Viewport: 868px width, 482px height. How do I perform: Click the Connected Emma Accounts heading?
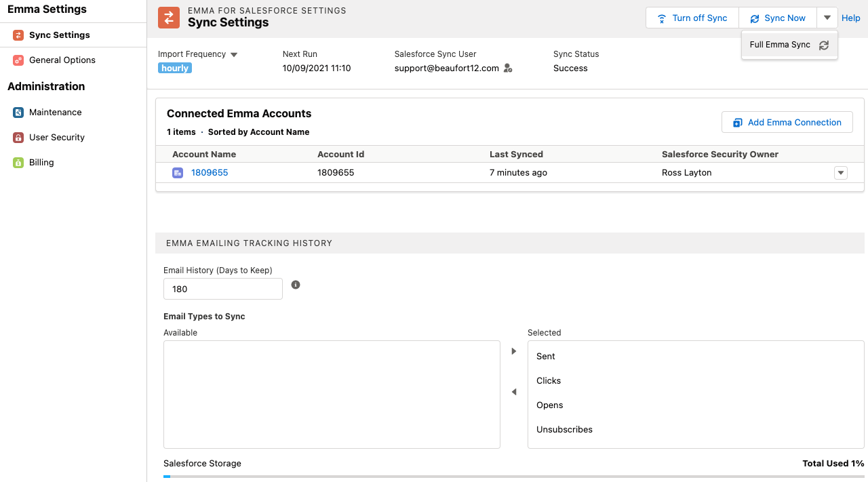pyautogui.click(x=239, y=114)
